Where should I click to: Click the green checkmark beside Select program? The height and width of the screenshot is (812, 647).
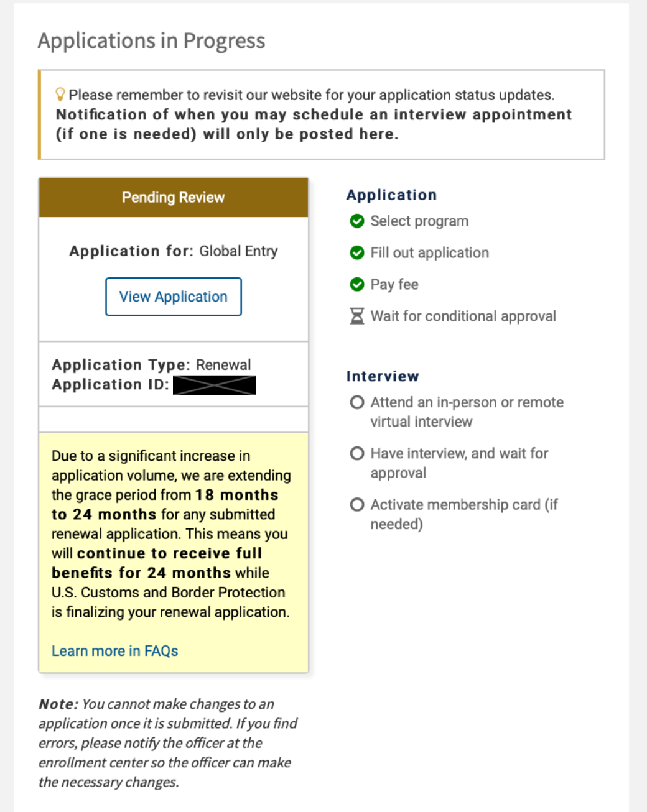tap(357, 221)
